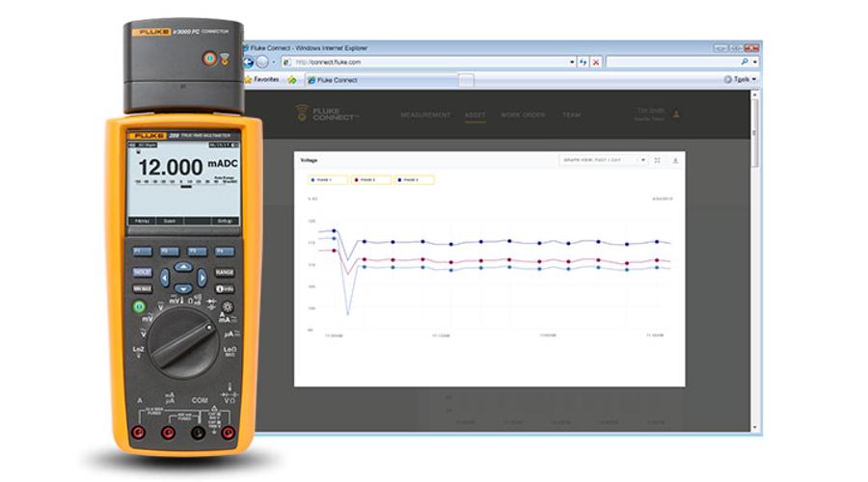Image resolution: width=868 pixels, height=482 pixels.
Task: Click the multimeter RANGE button
Action: point(224,272)
